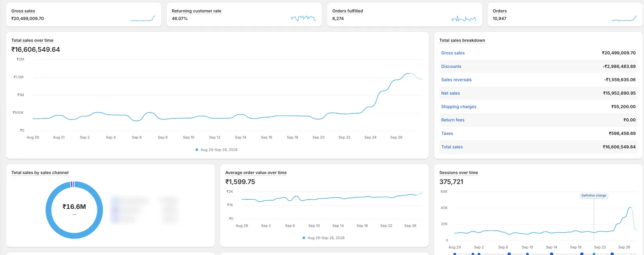
Task: Click the Returning customer rate sparkline
Action: pos(303,18)
